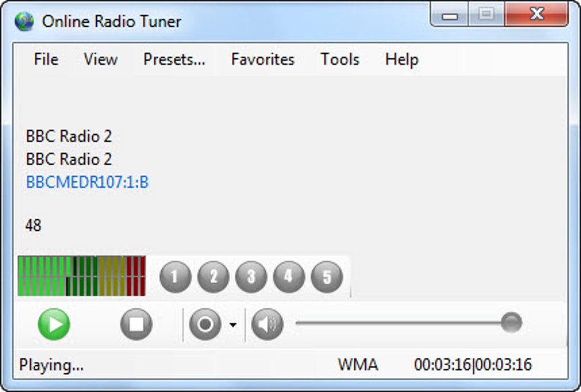Open the Record button dropdown arrow

pos(233,325)
